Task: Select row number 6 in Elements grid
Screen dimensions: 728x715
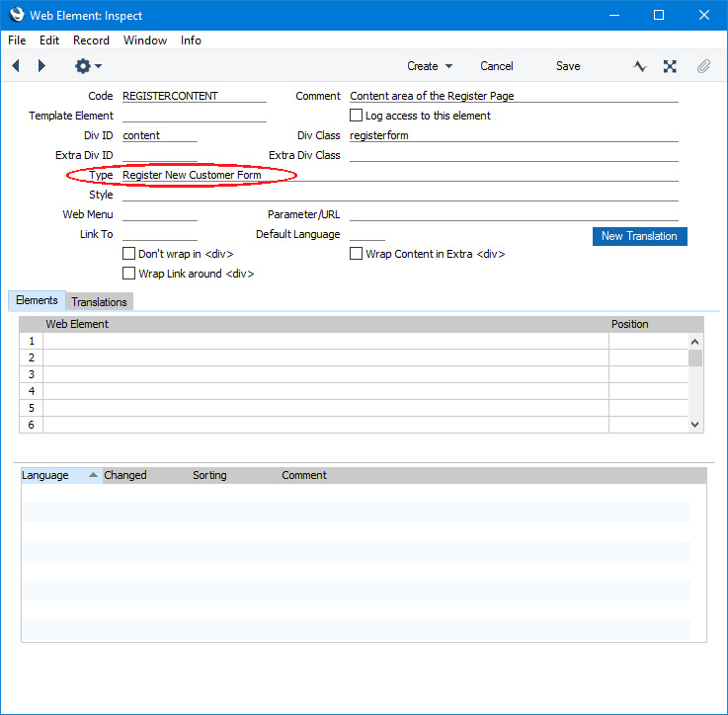Action: (31, 425)
